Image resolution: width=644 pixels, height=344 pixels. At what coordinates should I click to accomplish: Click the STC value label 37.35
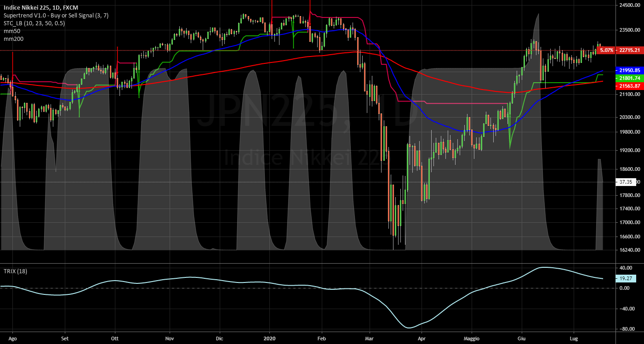pyautogui.click(x=626, y=182)
